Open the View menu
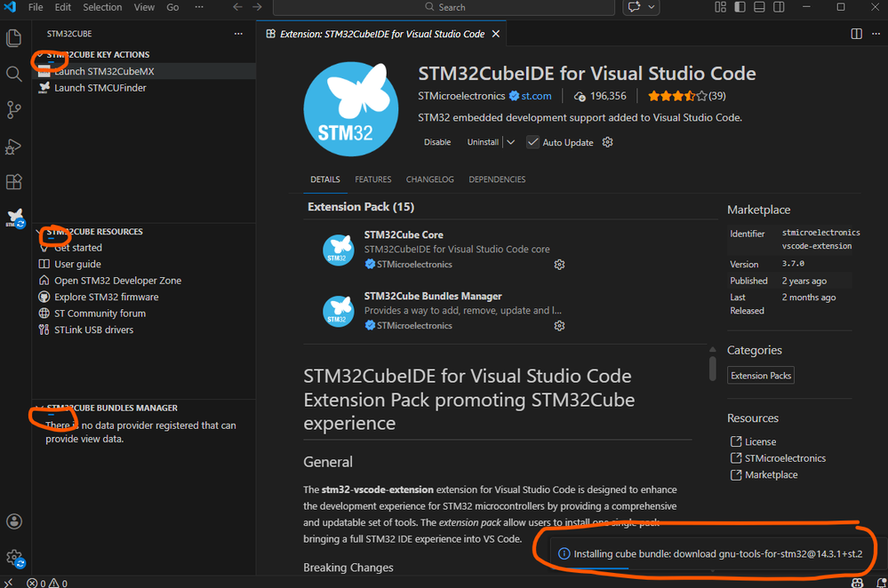Image resolution: width=888 pixels, height=588 pixels. [144, 7]
